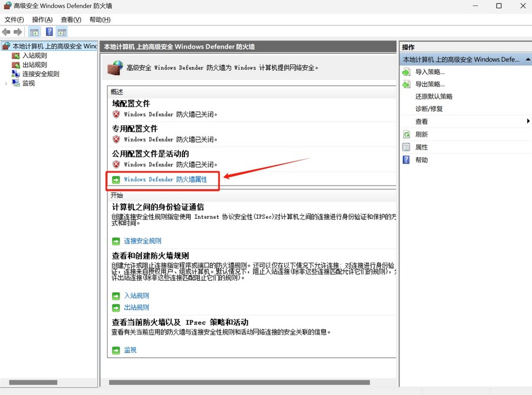Click 公用配置文件是活动的 heading text
Image resolution: width=532 pixels, height=395 pixels.
coord(150,154)
